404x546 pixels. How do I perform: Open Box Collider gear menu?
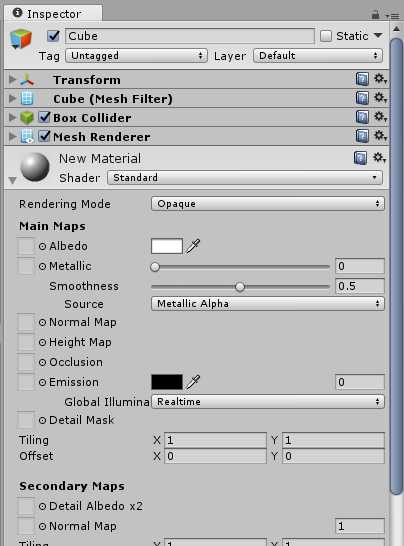point(380,117)
